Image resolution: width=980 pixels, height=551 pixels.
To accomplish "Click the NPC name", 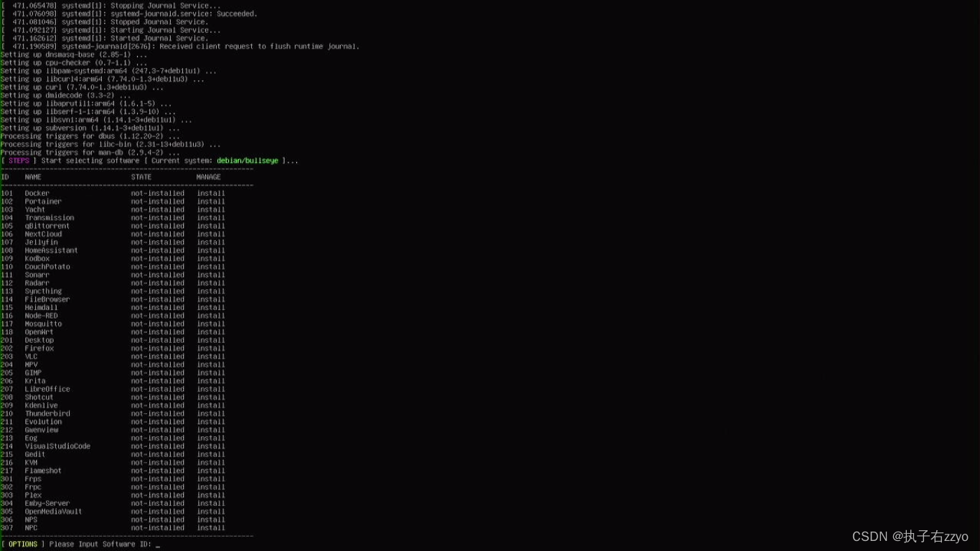I will point(32,528).
